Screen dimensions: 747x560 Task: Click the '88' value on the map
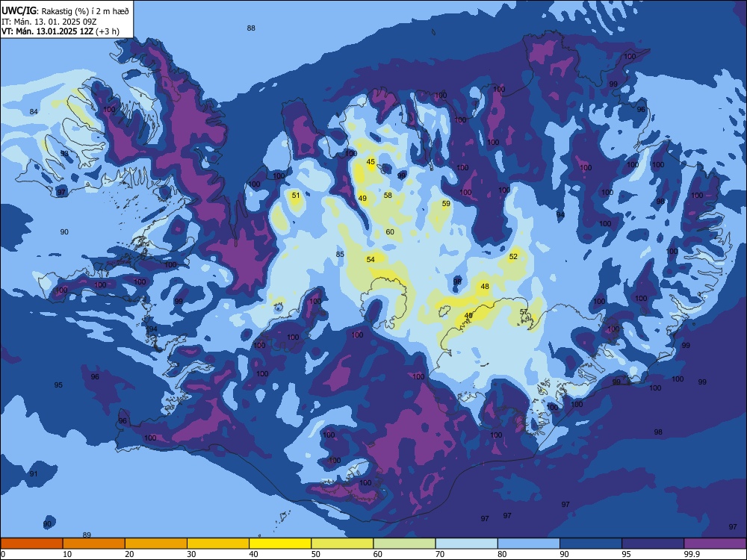tap(251, 28)
